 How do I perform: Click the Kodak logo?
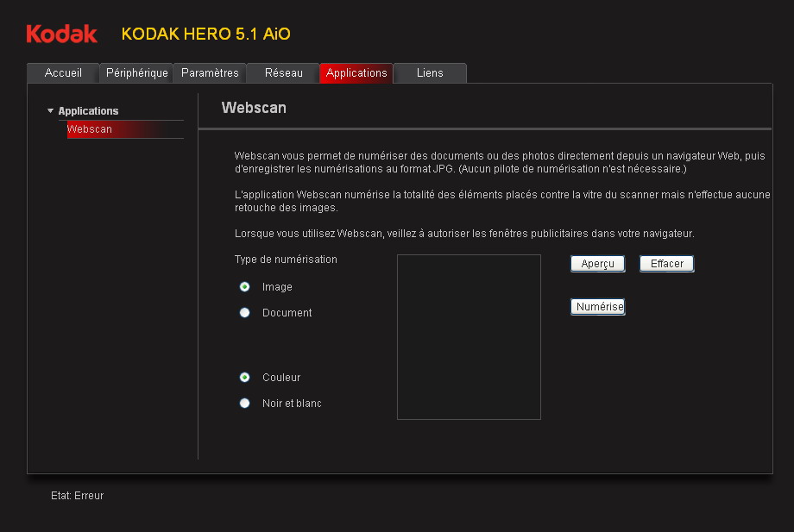click(61, 34)
